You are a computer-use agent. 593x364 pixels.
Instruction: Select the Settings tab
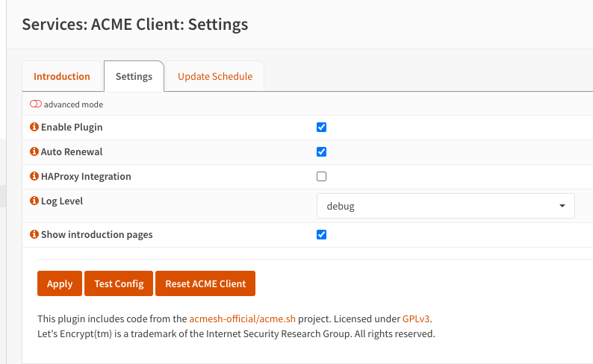(x=134, y=76)
